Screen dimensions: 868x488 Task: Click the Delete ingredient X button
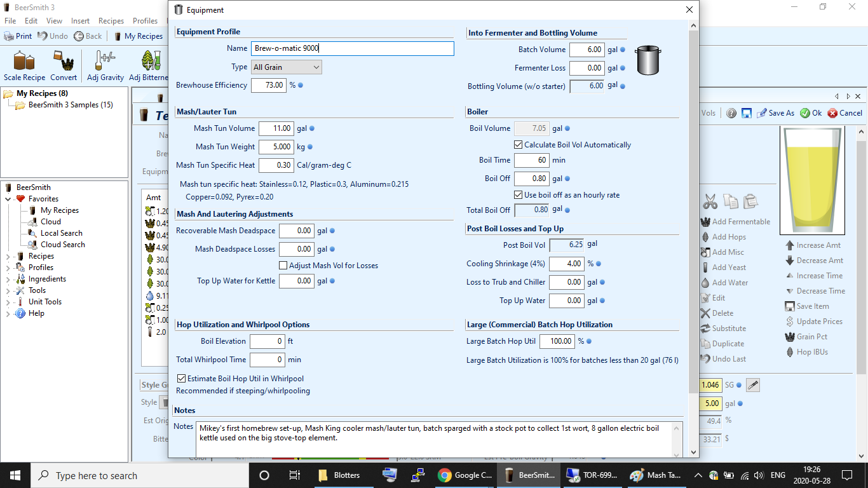point(717,313)
